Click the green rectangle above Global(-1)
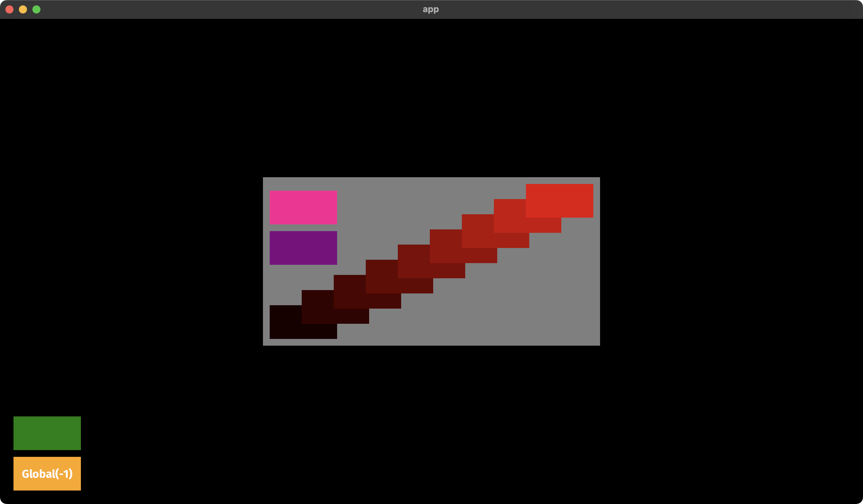 click(x=47, y=433)
